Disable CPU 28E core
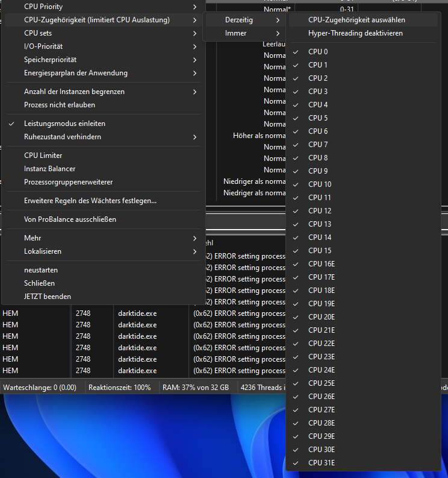 point(363,423)
